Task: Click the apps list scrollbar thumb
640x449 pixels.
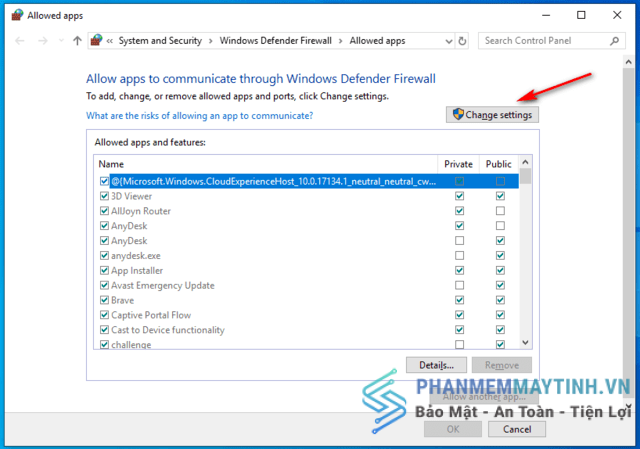Action: [526, 176]
